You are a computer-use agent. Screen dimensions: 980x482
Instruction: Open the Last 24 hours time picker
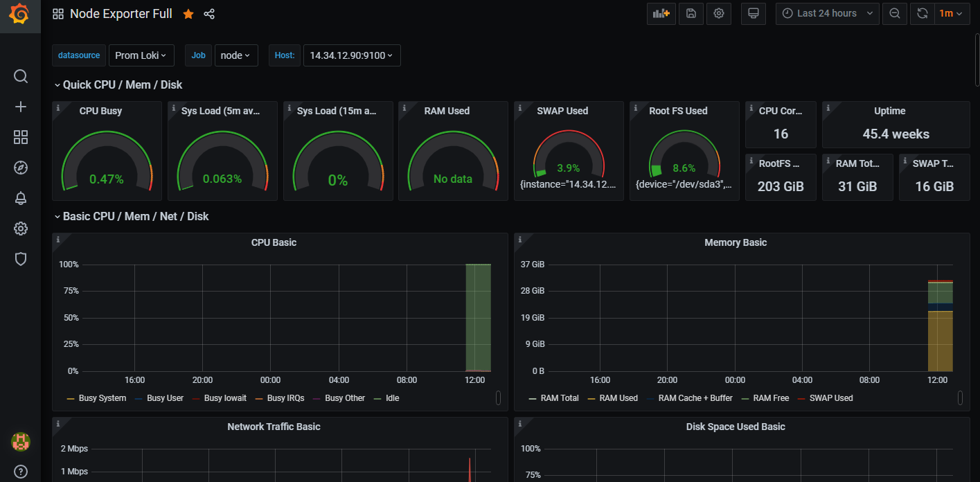828,13
